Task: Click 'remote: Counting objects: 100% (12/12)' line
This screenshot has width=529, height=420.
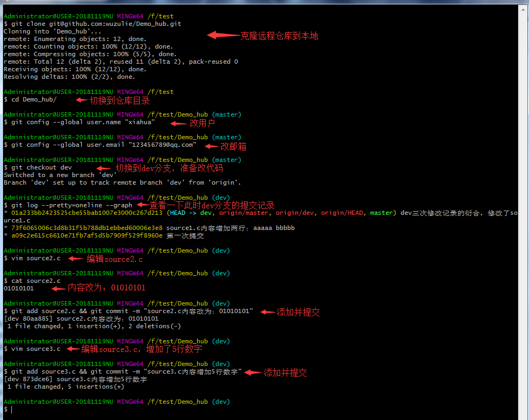Action: pyautogui.click(x=88, y=46)
